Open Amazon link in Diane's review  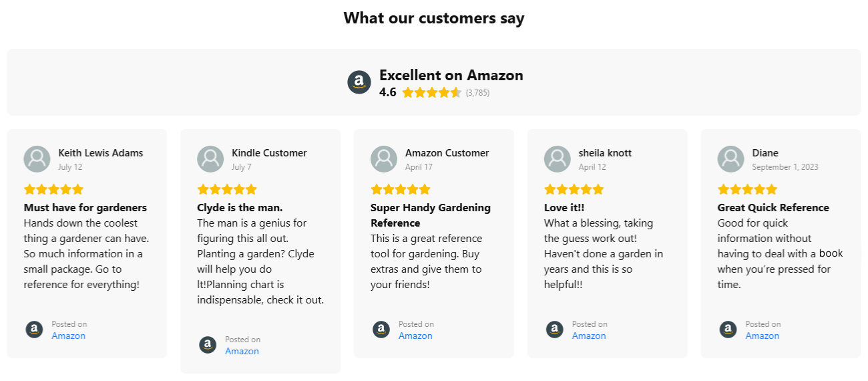[x=763, y=336]
